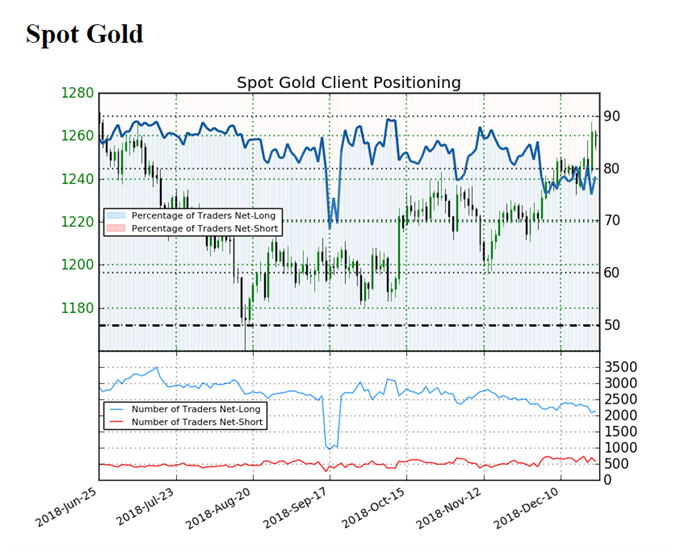Click the 1260 price axis label
Viewport: 680px width, 550px height.
click(x=77, y=136)
